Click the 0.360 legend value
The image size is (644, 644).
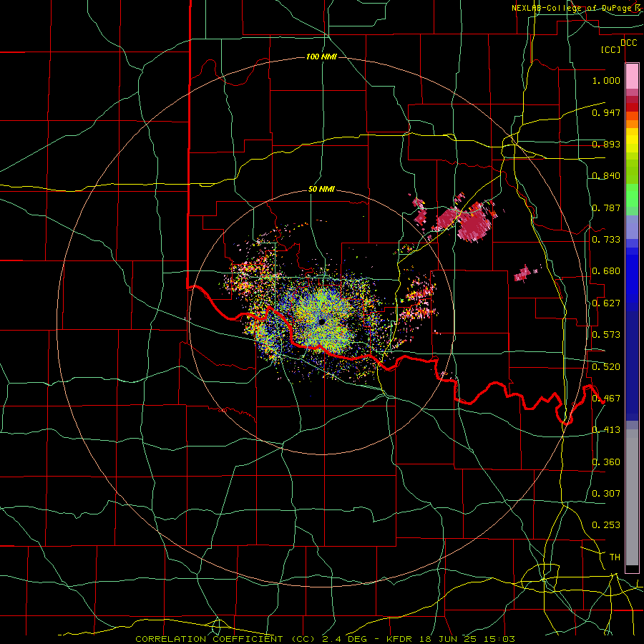pyautogui.click(x=606, y=462)
